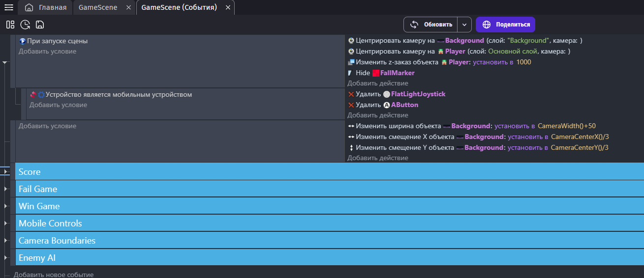Screen dimensions: 644x278
Task: Open the hamburger main menu
Action: (x=9, y=7)
